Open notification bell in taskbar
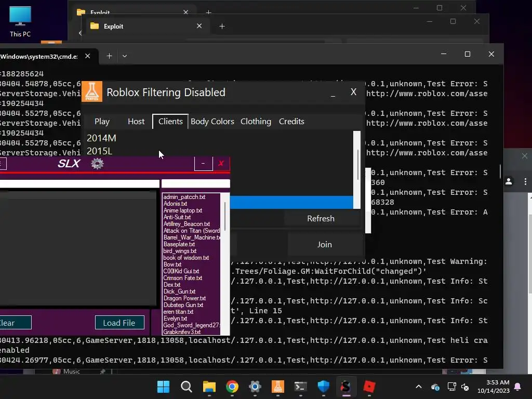The height and width of the screenshot is (399, 532). (518, 387)
